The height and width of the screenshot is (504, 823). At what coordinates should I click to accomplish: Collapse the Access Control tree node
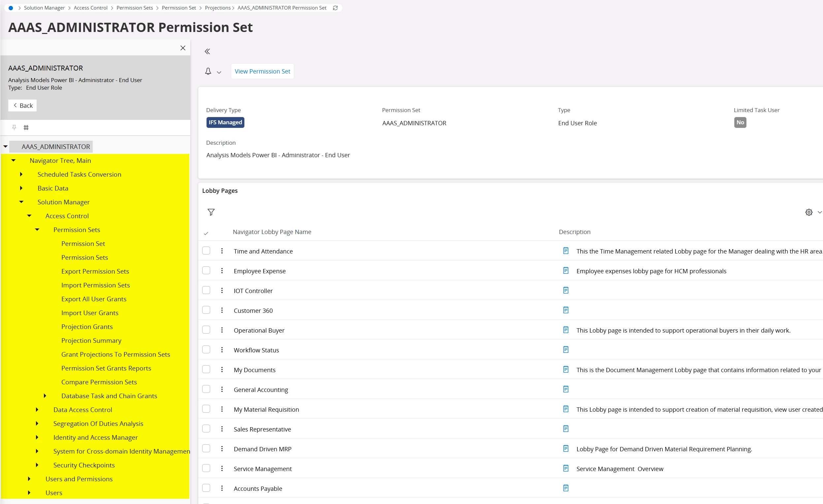(29, 216)
